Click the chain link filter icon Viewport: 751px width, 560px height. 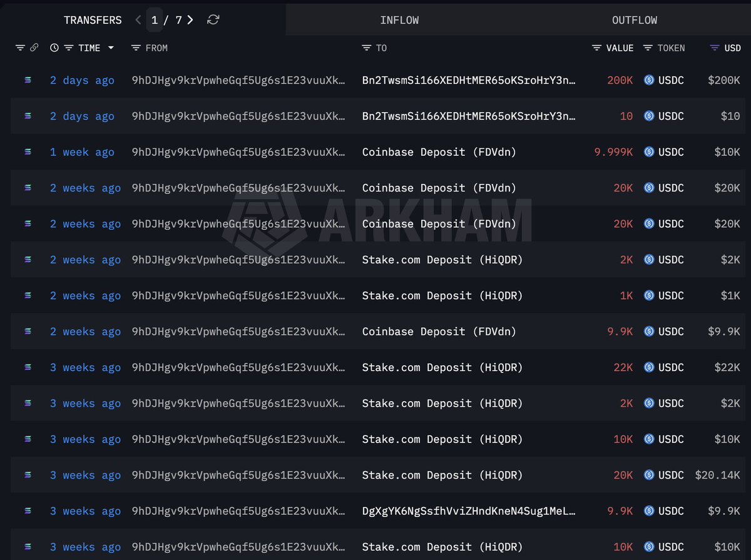click(34, 48)
